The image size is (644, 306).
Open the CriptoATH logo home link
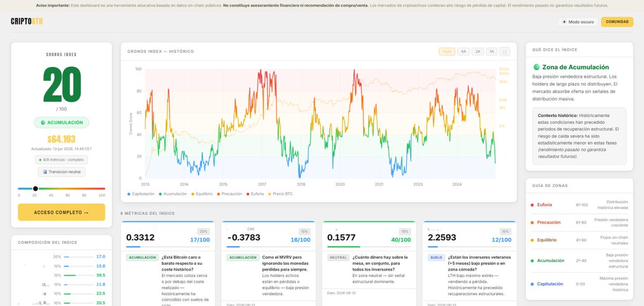27,21
